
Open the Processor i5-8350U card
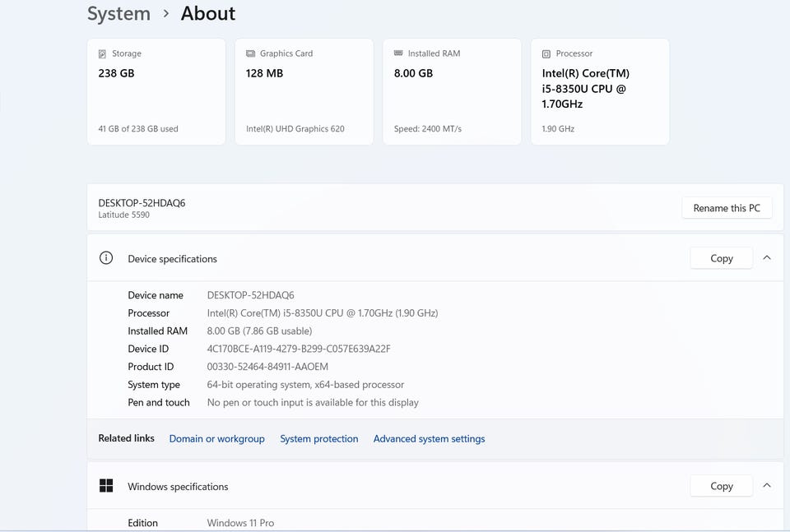(x=600, y=92)
